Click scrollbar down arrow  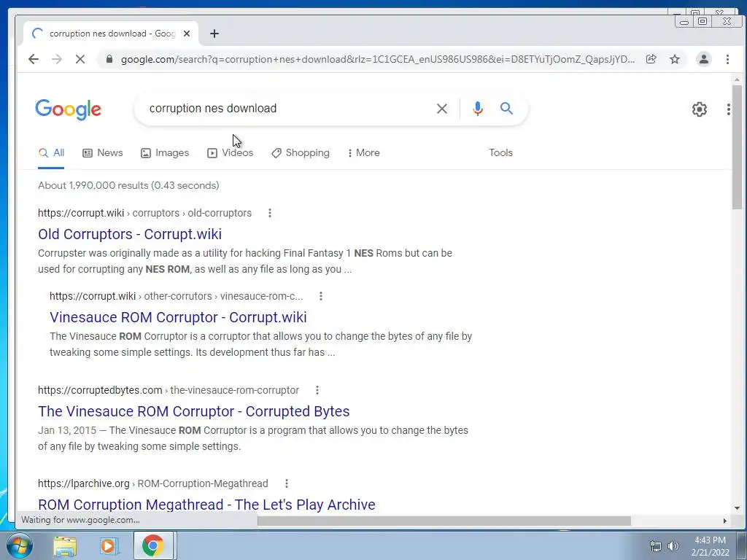point(737,508)
